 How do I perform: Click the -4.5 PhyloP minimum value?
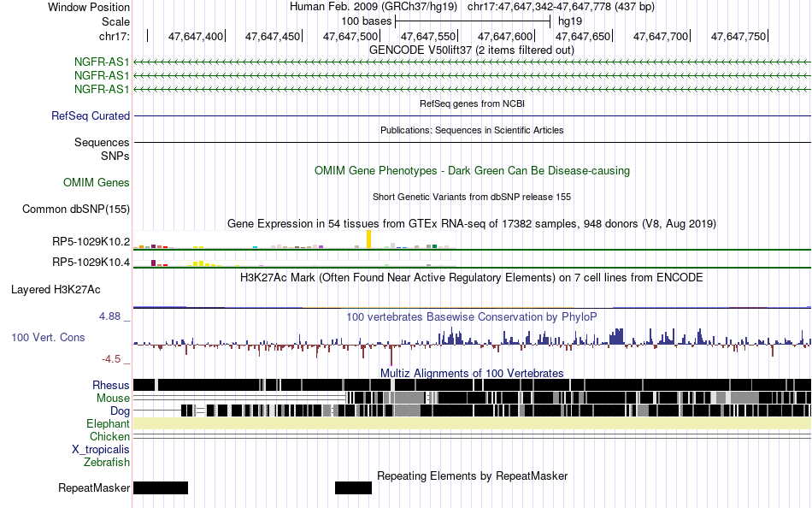coord(111,358)
